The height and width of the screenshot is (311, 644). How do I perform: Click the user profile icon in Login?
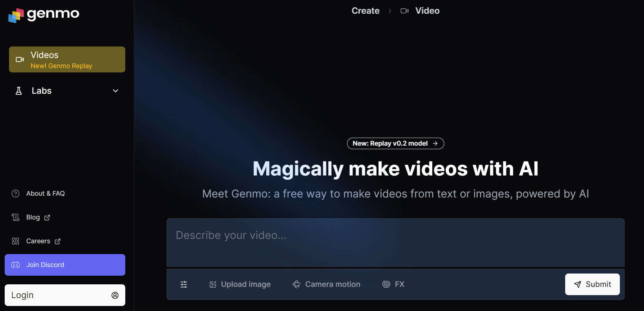[x=115, y=295]
